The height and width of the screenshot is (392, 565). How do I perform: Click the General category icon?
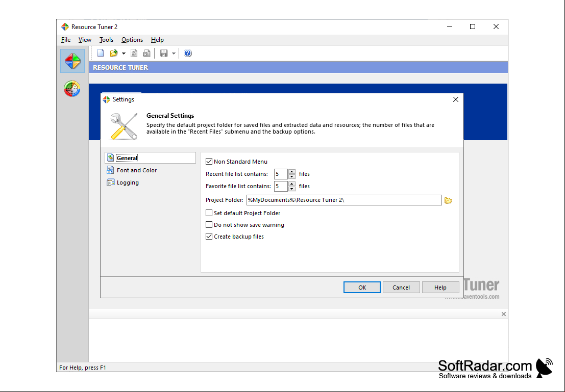pos(111,158)
